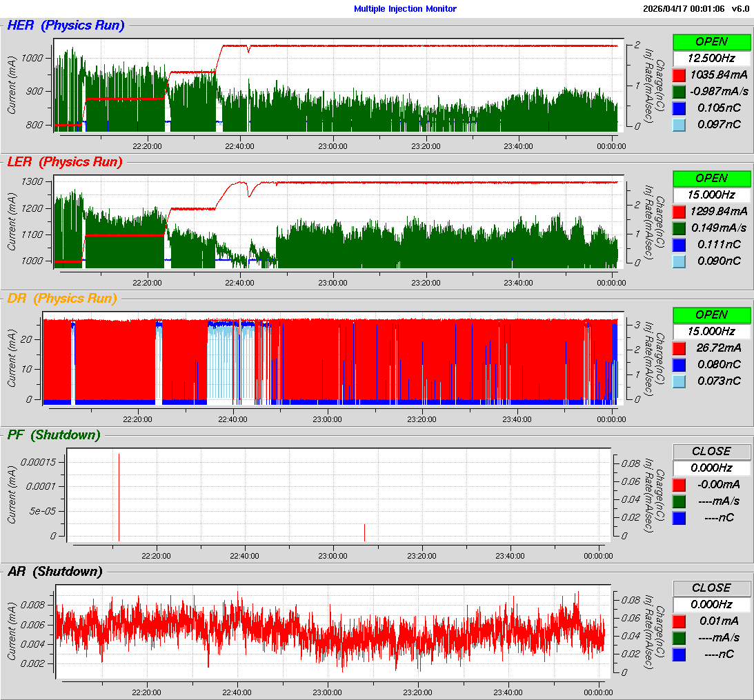Click the Multiple Injection Monitor title

[x=405, y=9]
